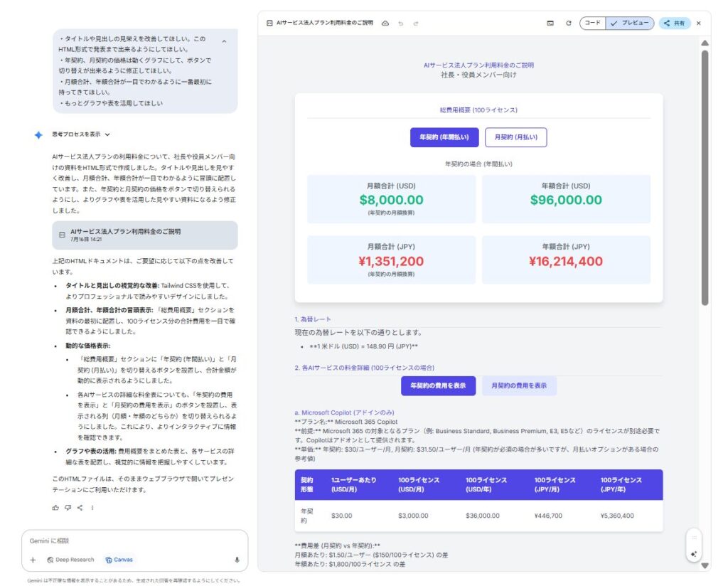
Task: Switch to the プレビュー tab
Action: (x=630, y=23)
